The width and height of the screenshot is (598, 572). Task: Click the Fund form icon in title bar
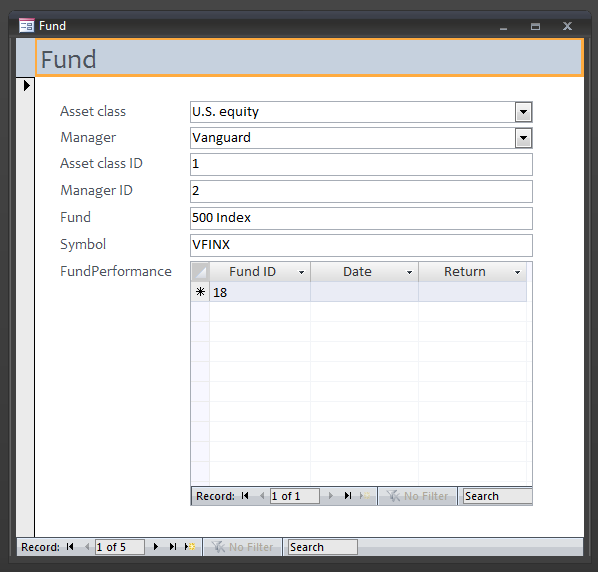click(x=27, y=26)
